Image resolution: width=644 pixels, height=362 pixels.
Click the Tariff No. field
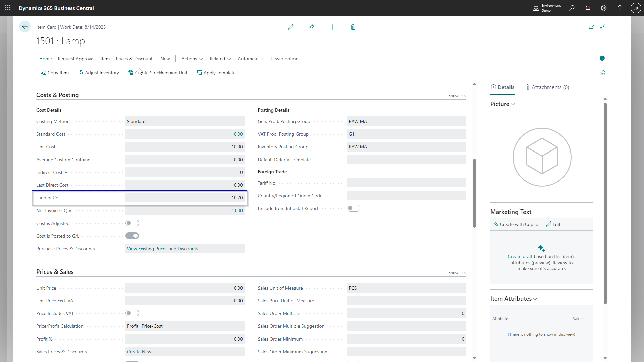pyautogui.click(x=406, y=183)
